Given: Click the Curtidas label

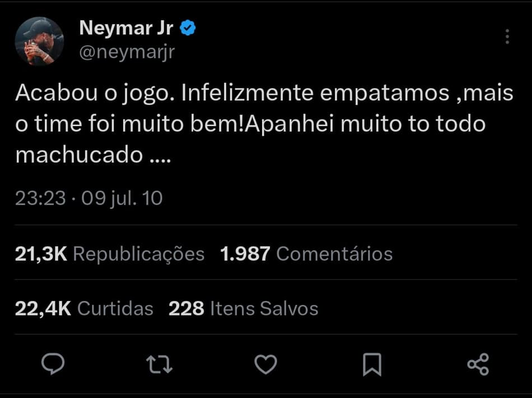Looking at the screenshot, I should coord(115,308).
